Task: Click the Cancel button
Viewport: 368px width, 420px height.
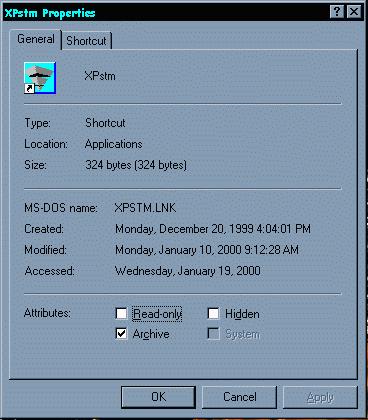Action: [240, 397]
